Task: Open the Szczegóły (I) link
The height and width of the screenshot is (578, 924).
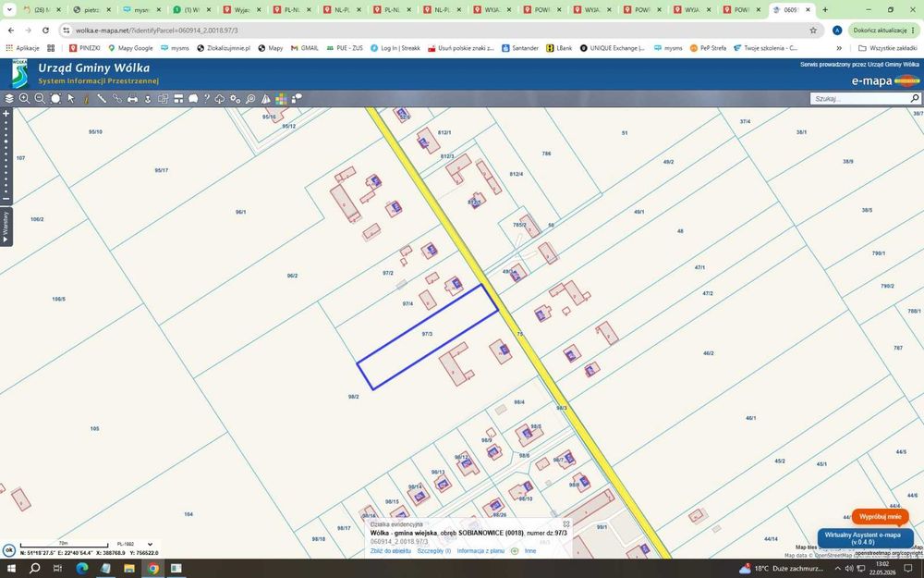Action: 433,551
